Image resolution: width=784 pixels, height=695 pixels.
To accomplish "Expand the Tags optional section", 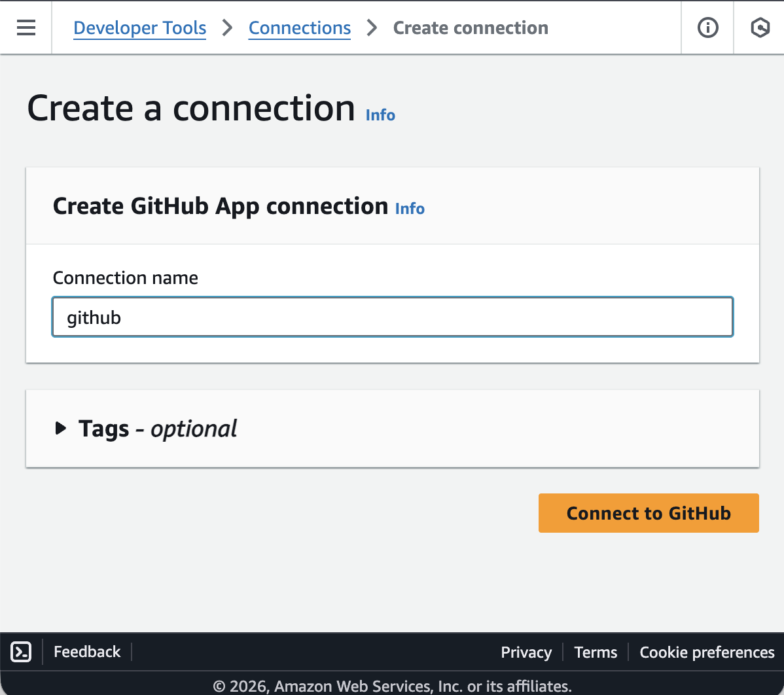I will pos(145,429).
